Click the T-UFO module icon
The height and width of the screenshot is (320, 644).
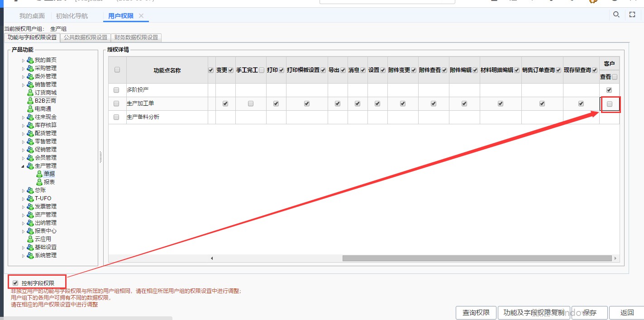point(30,198)
